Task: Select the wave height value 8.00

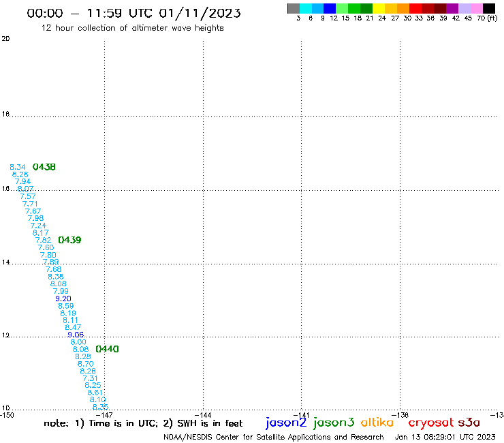Action: [x=78, y=342]
